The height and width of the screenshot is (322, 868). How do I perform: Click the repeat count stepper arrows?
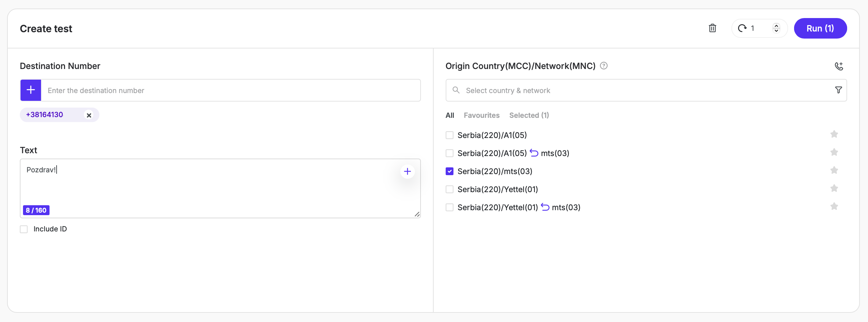click(x=776, y=28)
